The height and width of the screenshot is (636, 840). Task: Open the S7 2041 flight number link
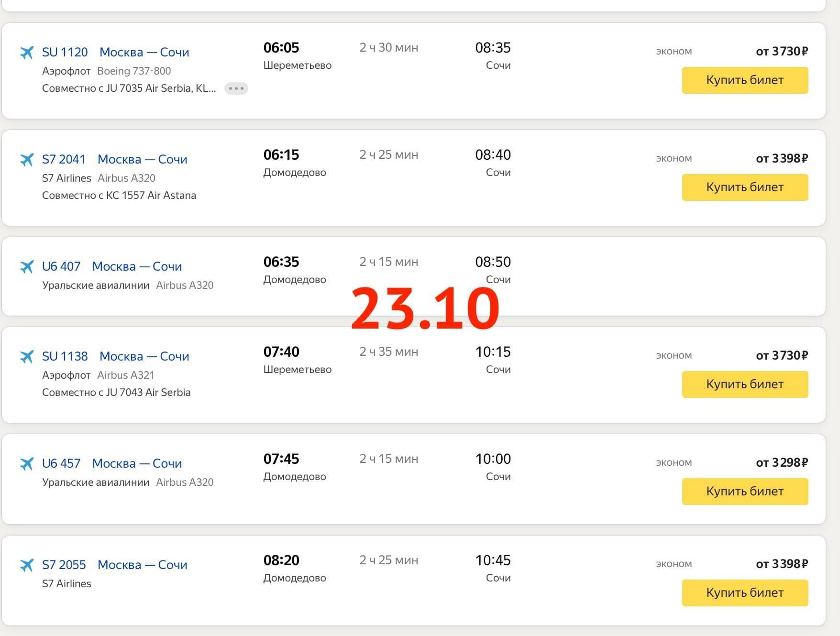[64, 159]
